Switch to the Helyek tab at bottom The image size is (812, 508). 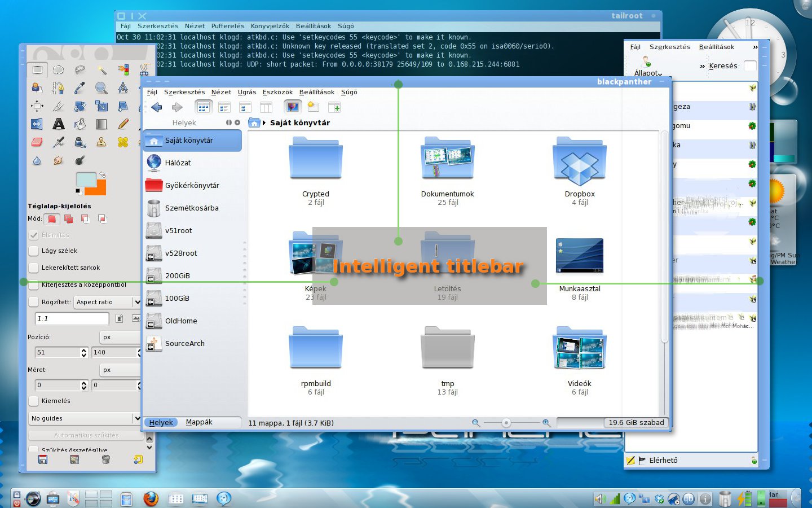pos(161,422)
